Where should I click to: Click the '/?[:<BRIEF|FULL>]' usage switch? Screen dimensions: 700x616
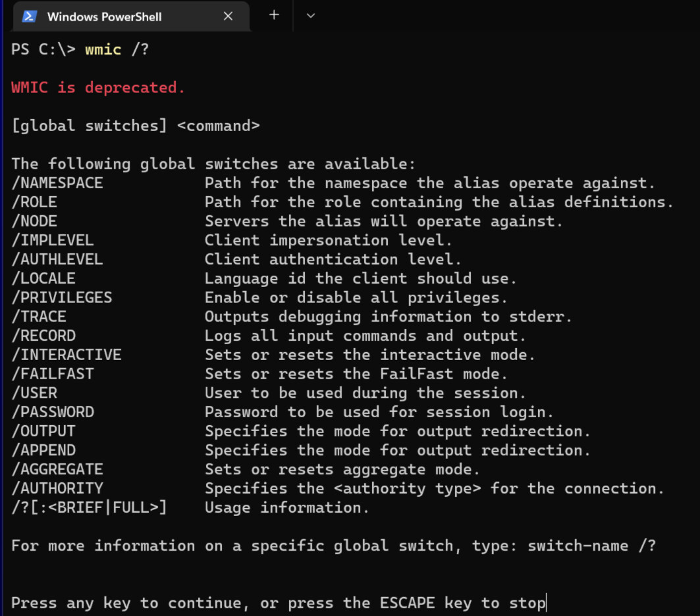[x=90, y=507]
